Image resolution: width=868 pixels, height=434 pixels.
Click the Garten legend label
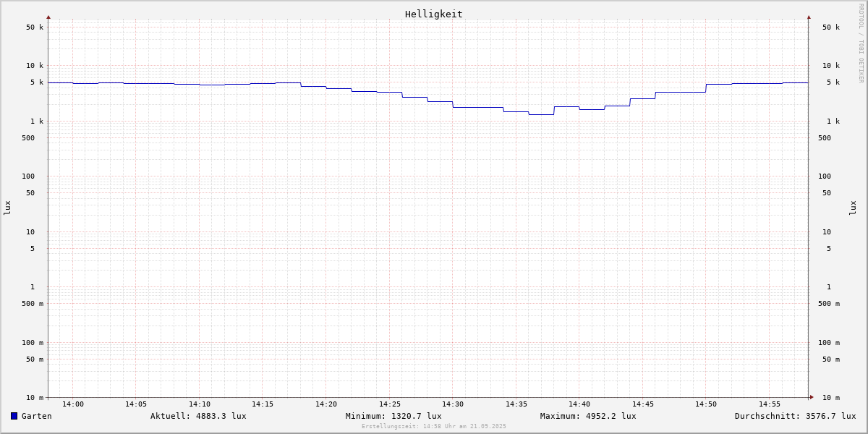[36, 416]
